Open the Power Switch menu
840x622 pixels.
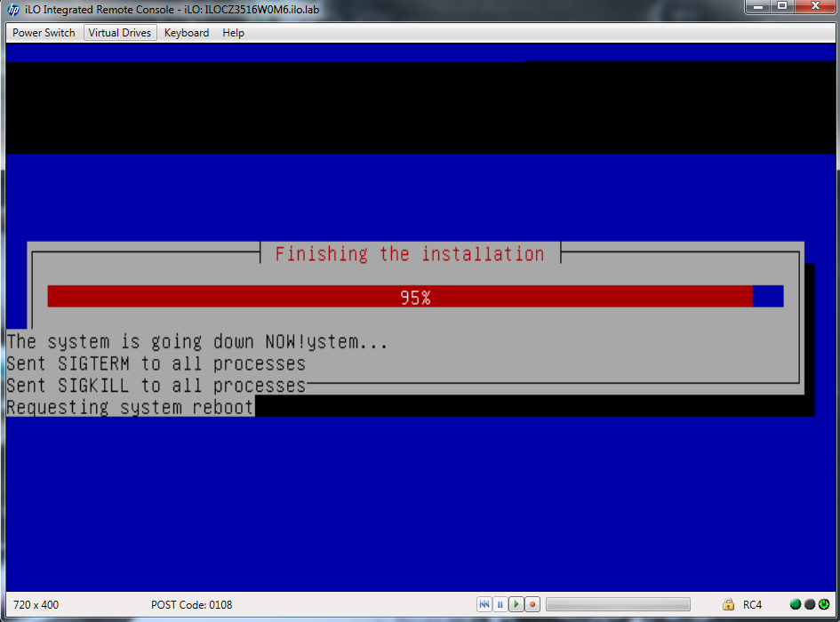point(44,33)
